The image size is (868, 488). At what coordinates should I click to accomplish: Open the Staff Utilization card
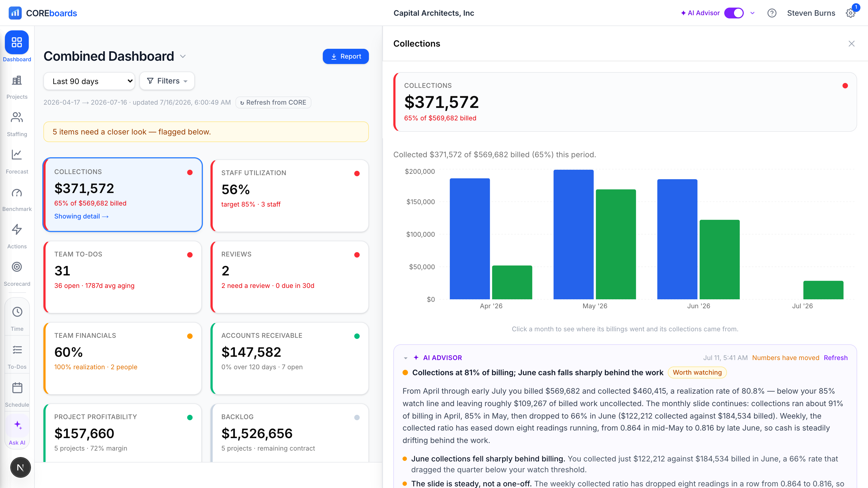(289, 196)
